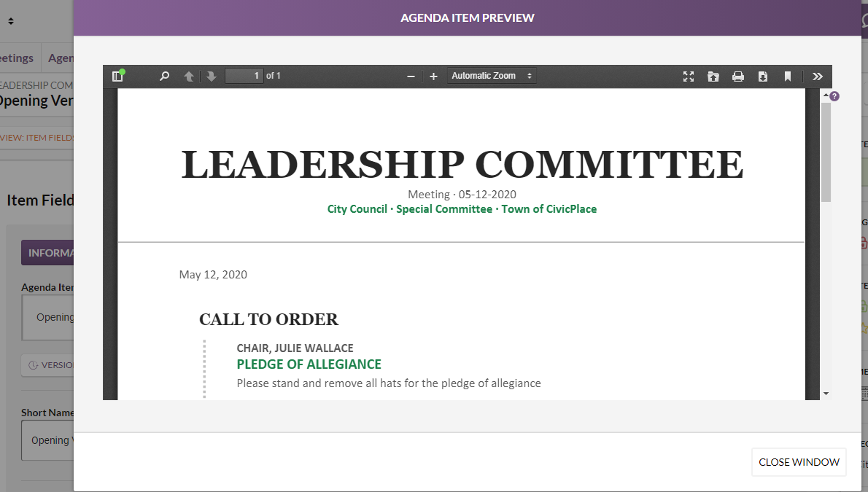
Task: Go to previous page arrow
Action: click(x=189, y=77)
